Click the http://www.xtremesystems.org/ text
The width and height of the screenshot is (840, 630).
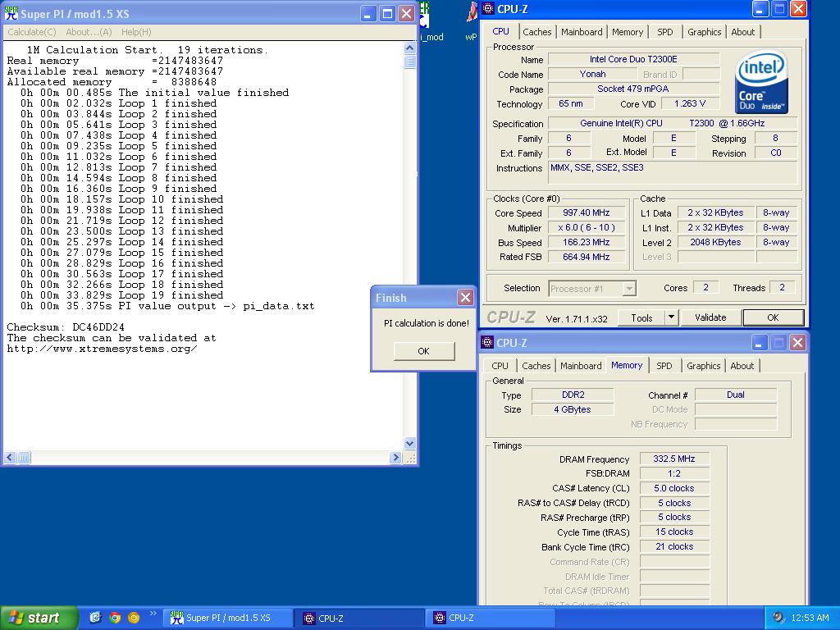[103, 349]
